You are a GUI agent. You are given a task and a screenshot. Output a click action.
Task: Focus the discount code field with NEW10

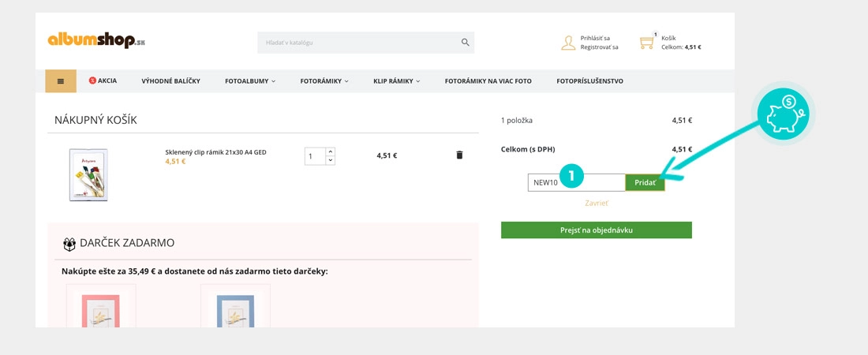click(x=576, y=183)
